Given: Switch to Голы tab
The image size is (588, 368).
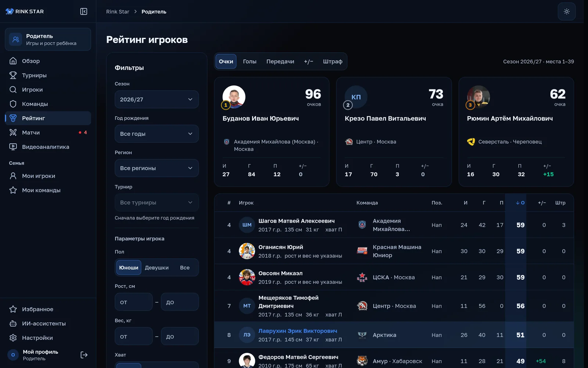Looking at the screenshot, I should (x=250, y=61).
